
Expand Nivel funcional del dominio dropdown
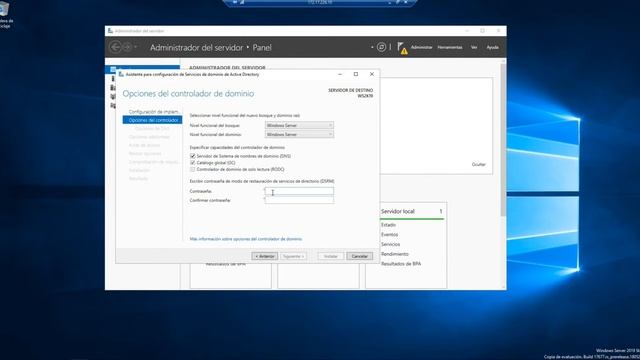pyautogui.click(x=299, y=134)
